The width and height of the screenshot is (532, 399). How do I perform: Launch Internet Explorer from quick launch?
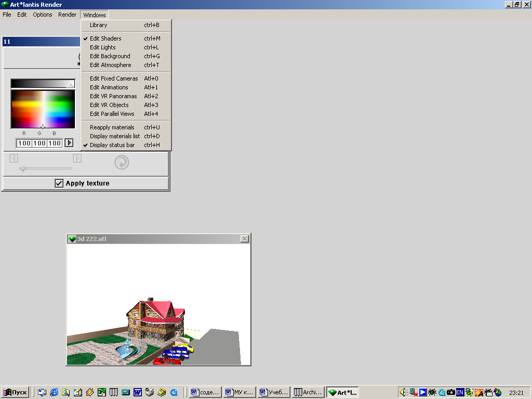coord(54,392)
